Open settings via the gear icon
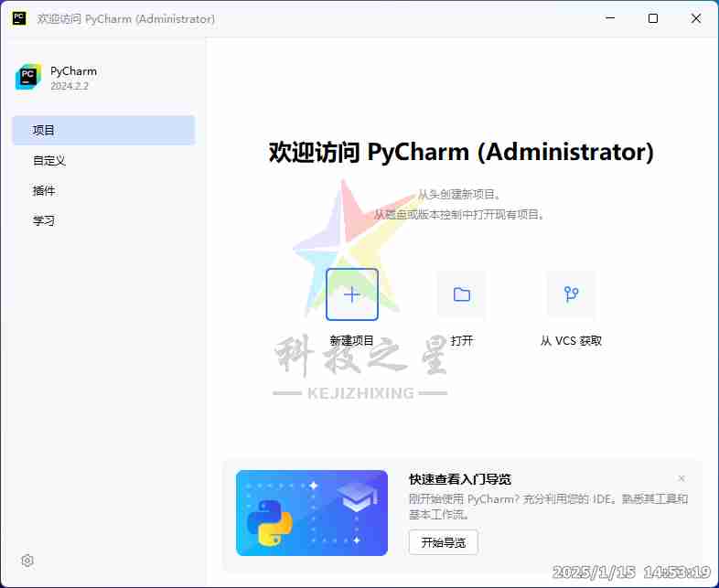The width and height of the screenshot is (719, 588). click(27, 561)
